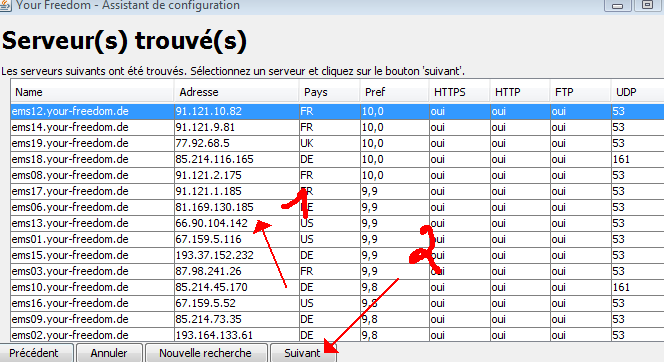This screenshot has height=362, width=664.
Task: Click the Annuler button
Action: 109,353
